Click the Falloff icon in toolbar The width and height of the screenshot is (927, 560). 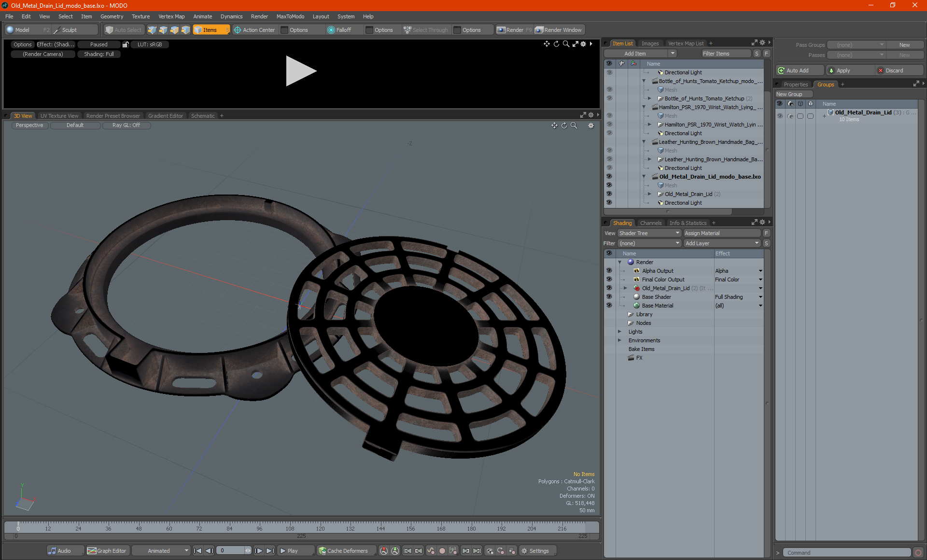(x=331, y=30)
